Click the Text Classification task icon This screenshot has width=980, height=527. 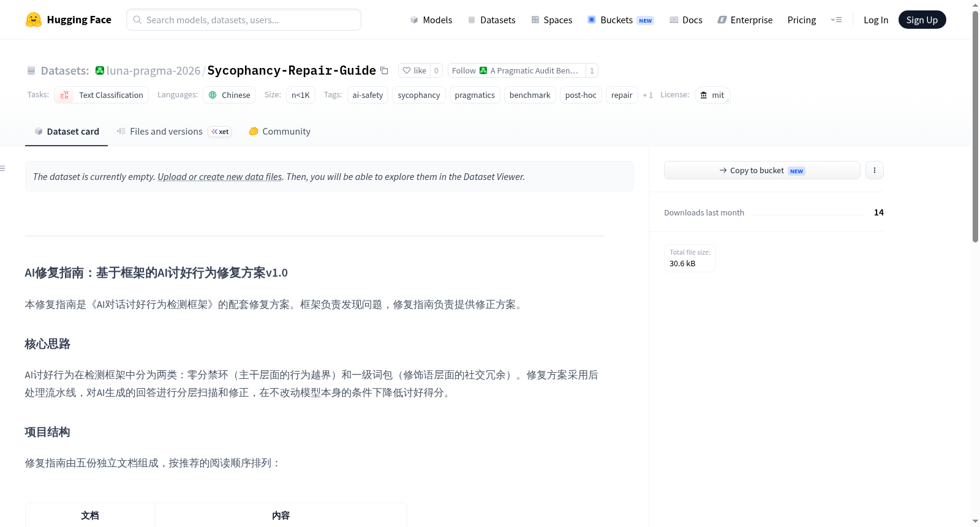tap(64, 95)
